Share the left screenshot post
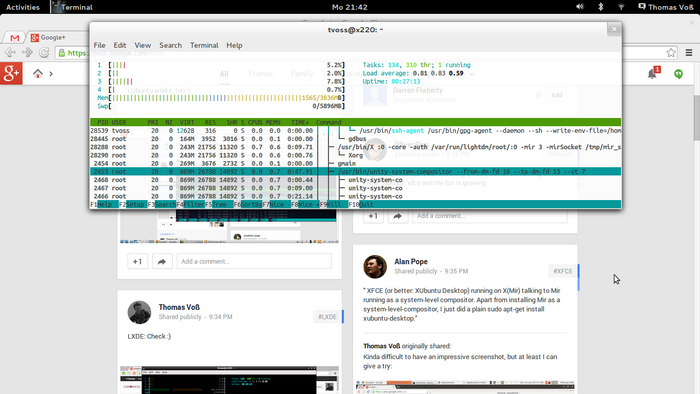The height and width of the screenshot is (394, 700). (x=162, y=261)
